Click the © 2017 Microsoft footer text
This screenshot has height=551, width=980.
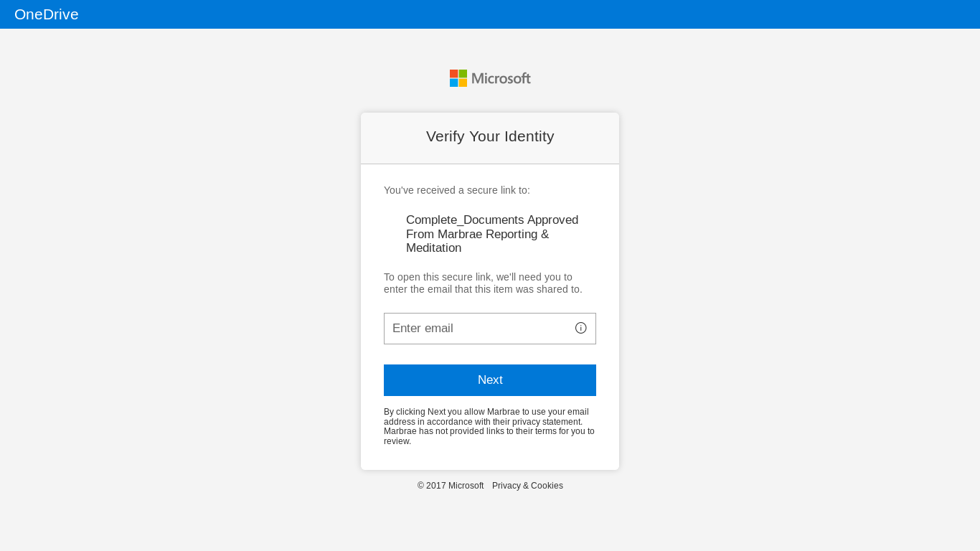pyautogui.click(x=451, y=486)
